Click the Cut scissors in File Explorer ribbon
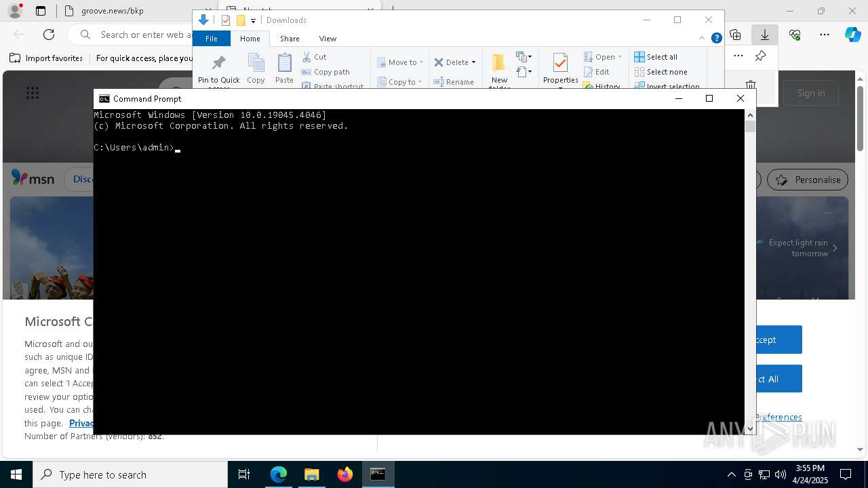Screen dimensions: 868x488 pos(307,57)
